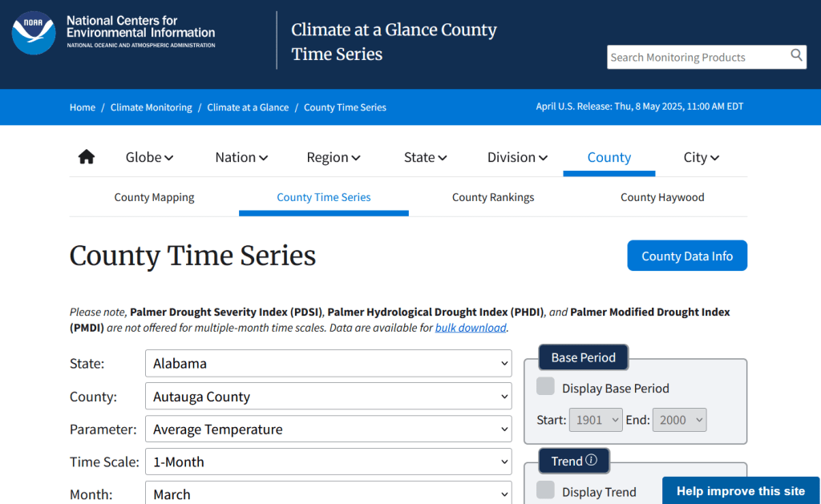The image size is (821, 504).
Task: Expand the Globe navigation menu
Action: (149, 157)
